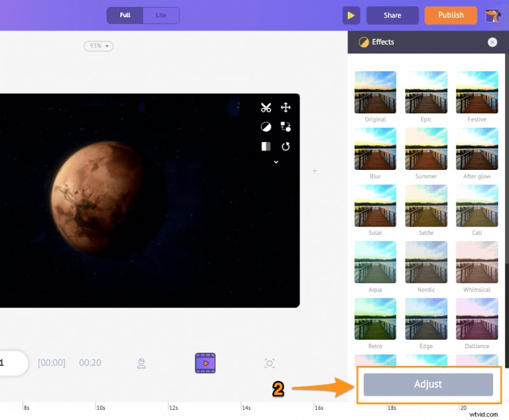
Task: Click the yellow play button in the top bar
Action: coord(351,15)
